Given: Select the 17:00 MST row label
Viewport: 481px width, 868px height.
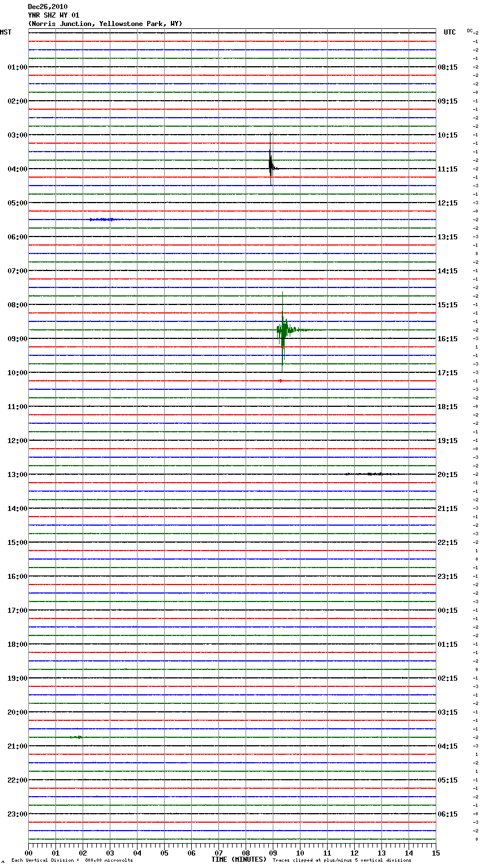Looking at the screenshot, I should point(18,611).
